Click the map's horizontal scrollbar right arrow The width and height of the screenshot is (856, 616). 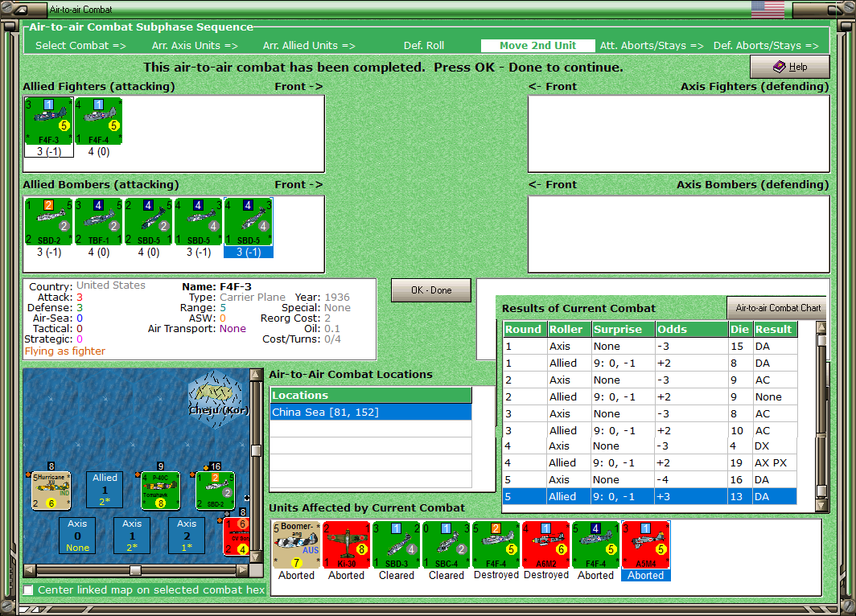point(243,570)
